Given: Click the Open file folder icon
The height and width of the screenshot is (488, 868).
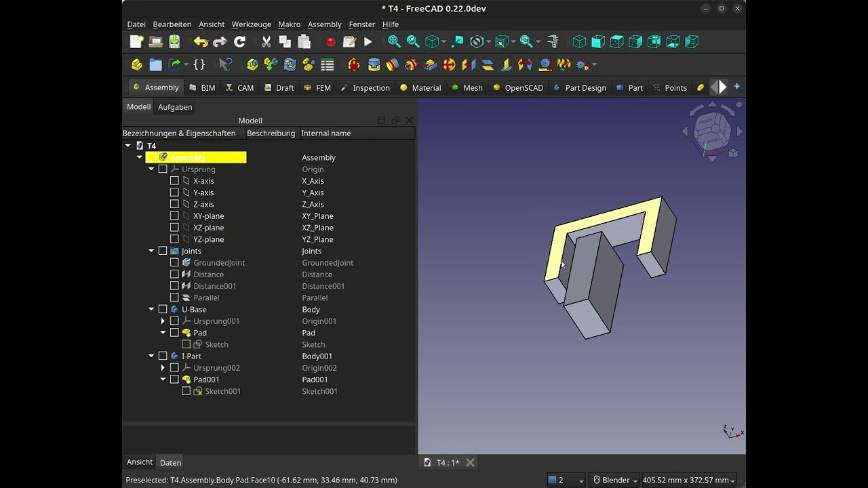Looking at the screenshot, I should tap(155, 42).
